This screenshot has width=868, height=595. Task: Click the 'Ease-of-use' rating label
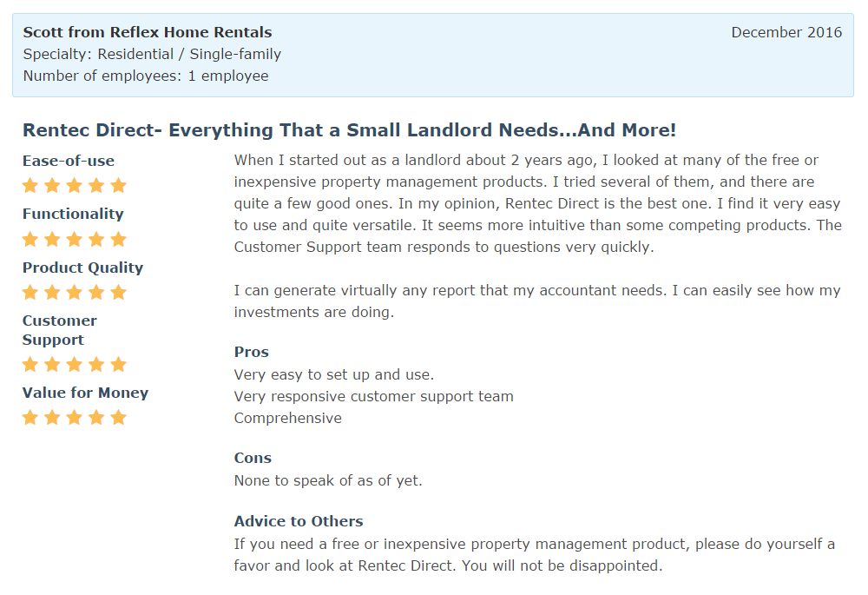click(69, 161)
